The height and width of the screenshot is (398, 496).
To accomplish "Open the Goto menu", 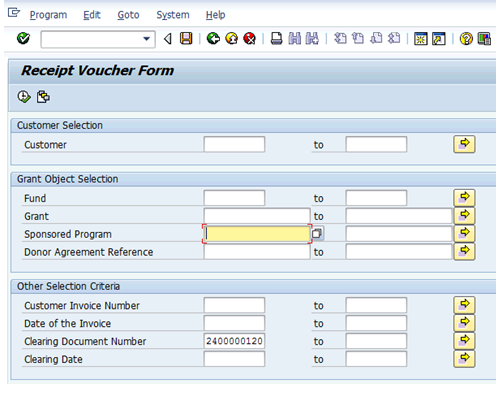I will (128, 15).
